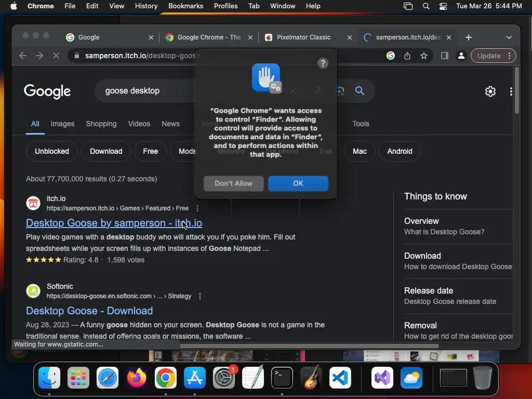Apply the Mac filter chip
532x399 pixels.
tap(360, 151)
